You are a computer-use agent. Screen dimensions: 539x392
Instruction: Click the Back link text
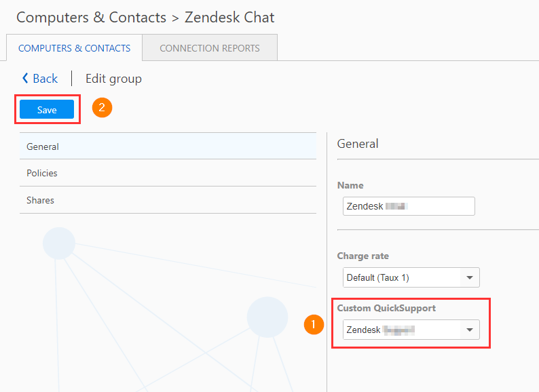45,79
